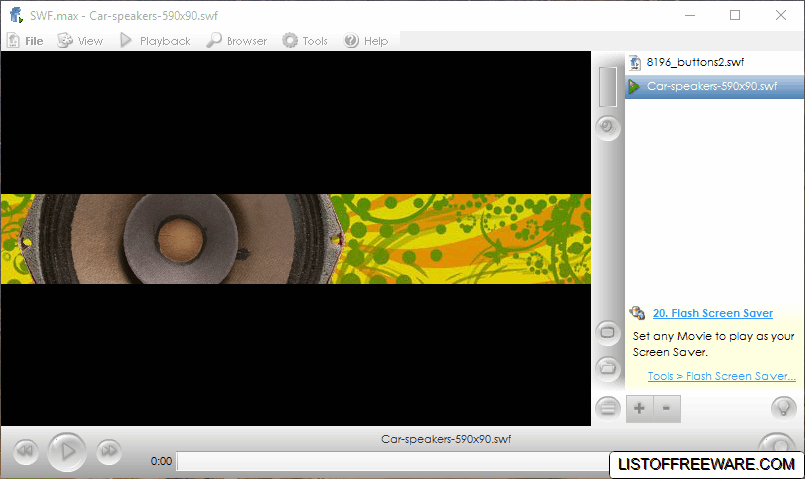Click the round button below the vertical slider
The image size is (805, 479).
tap(608, 127)
